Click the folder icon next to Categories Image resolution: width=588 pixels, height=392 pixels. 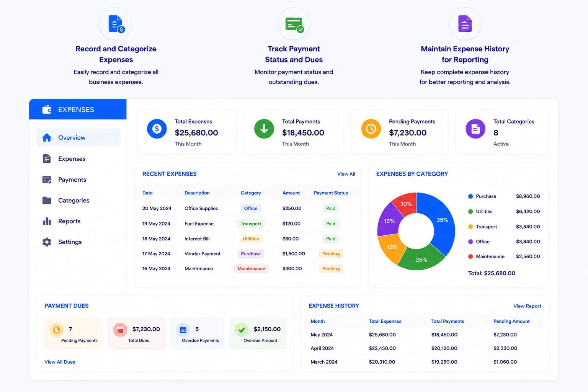(47, 200)
